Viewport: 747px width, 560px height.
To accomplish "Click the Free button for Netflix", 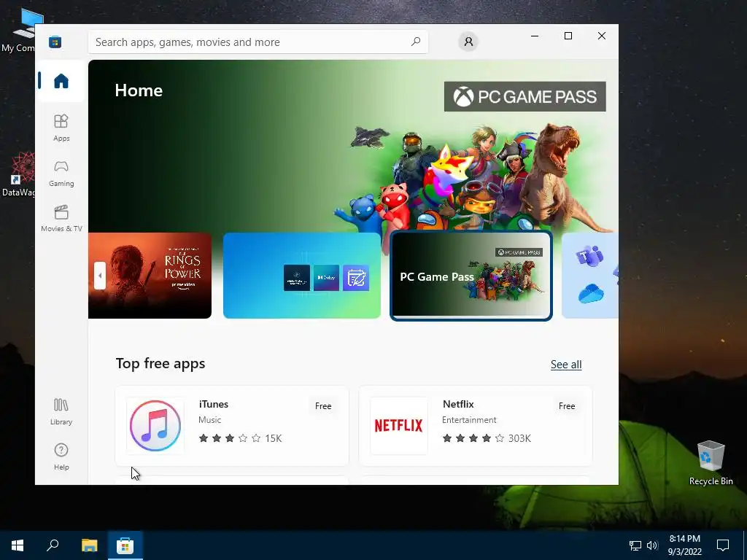I will (x=567, y=406).
